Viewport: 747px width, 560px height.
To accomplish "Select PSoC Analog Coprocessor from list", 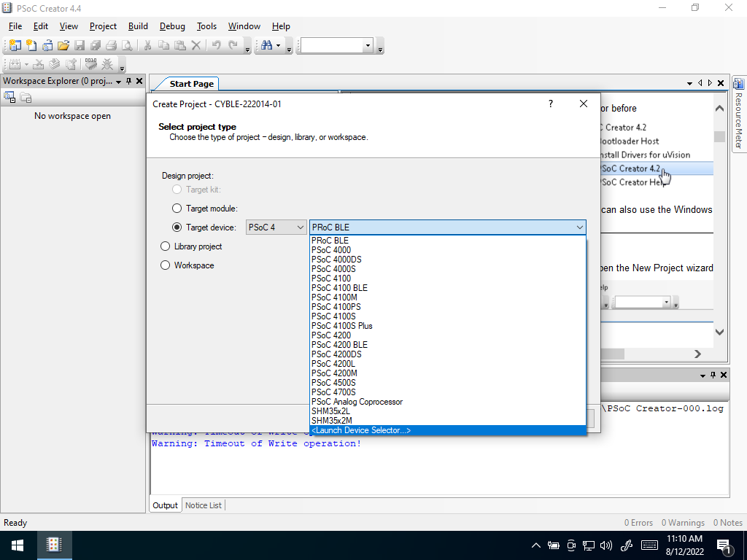I will point(447,402).
